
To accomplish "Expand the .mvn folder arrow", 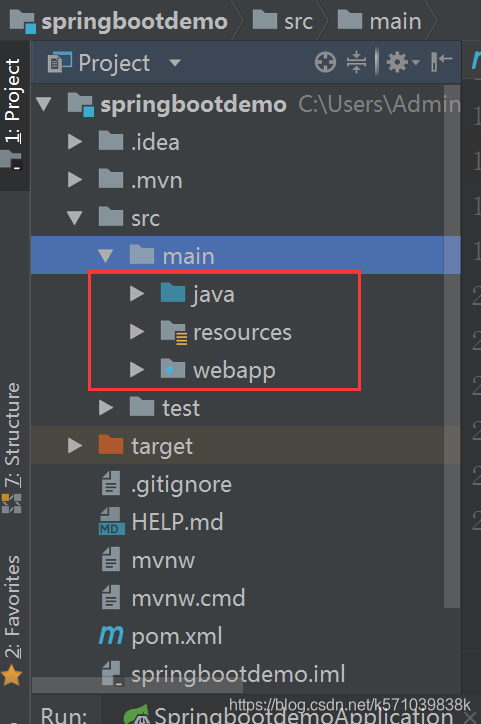I will 75,180.
